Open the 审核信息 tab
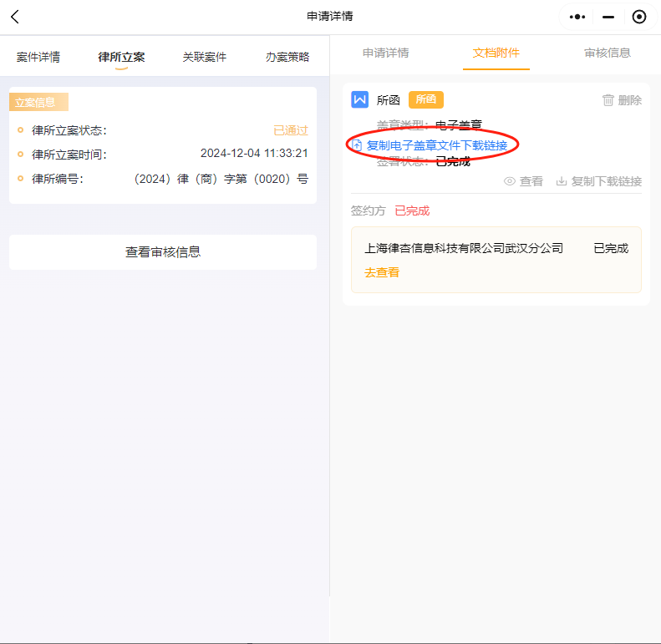Viewport: 661px width, 644px height. point(608,53)
